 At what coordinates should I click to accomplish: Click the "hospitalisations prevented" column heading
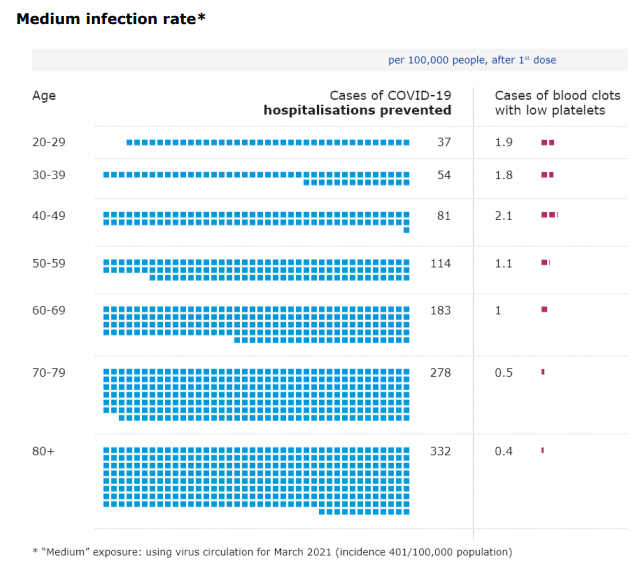pyautogui.click(x=357, y=110)
